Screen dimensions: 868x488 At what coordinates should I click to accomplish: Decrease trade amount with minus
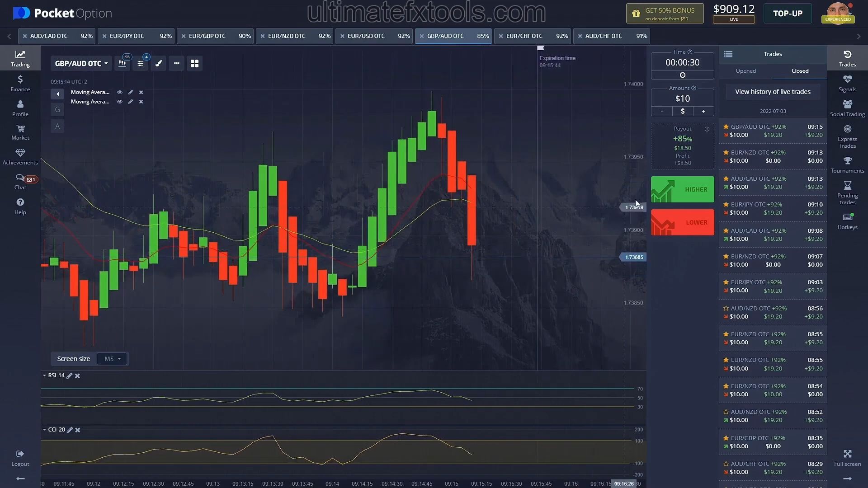pyautogui.click(x=662, y=111)
